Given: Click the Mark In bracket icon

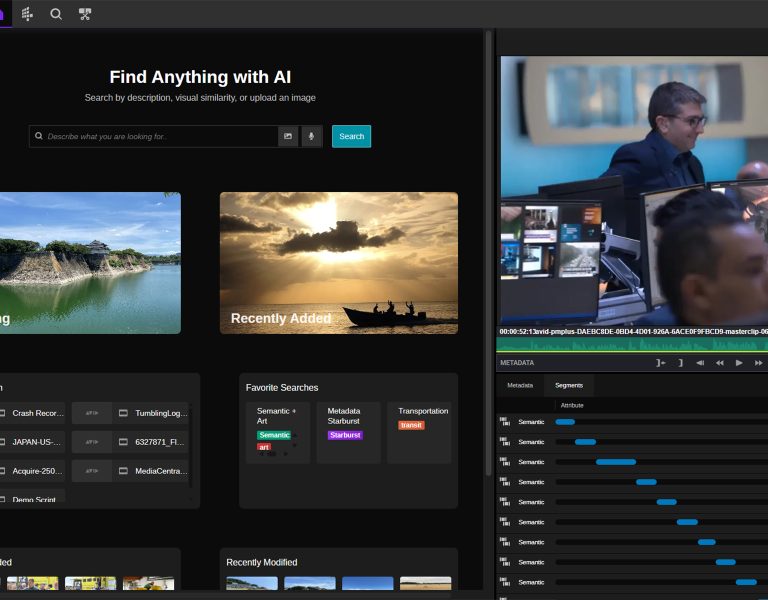Looking at the screenshot, I should point(660,362).
